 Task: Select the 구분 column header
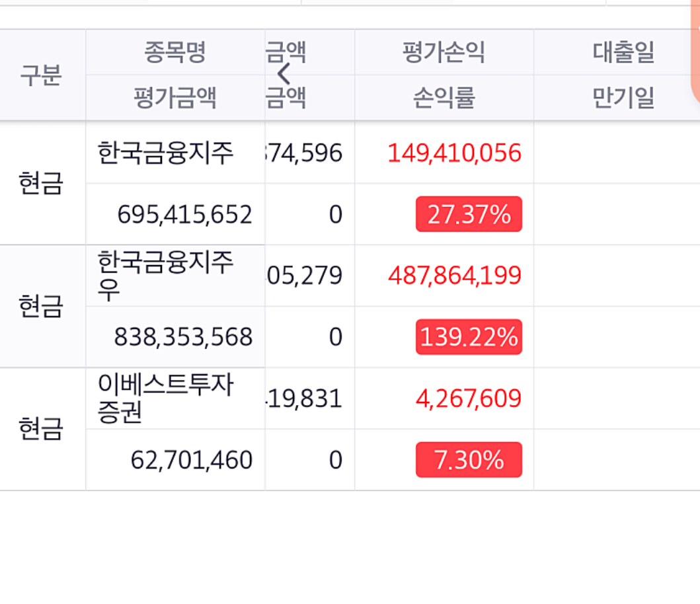click(x=42, y=75)
